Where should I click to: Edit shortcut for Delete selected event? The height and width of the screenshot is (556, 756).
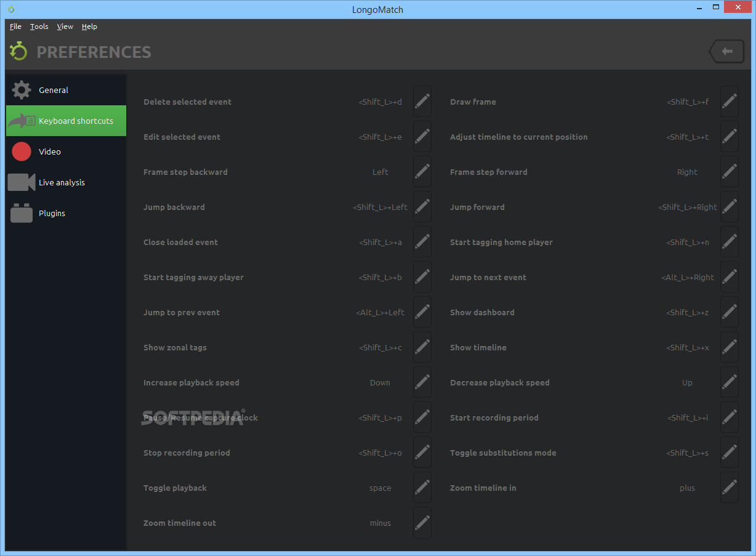point(422,102)
